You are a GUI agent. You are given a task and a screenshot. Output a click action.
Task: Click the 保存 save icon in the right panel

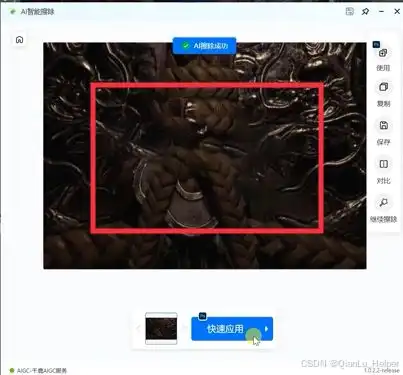pos(383,125)
